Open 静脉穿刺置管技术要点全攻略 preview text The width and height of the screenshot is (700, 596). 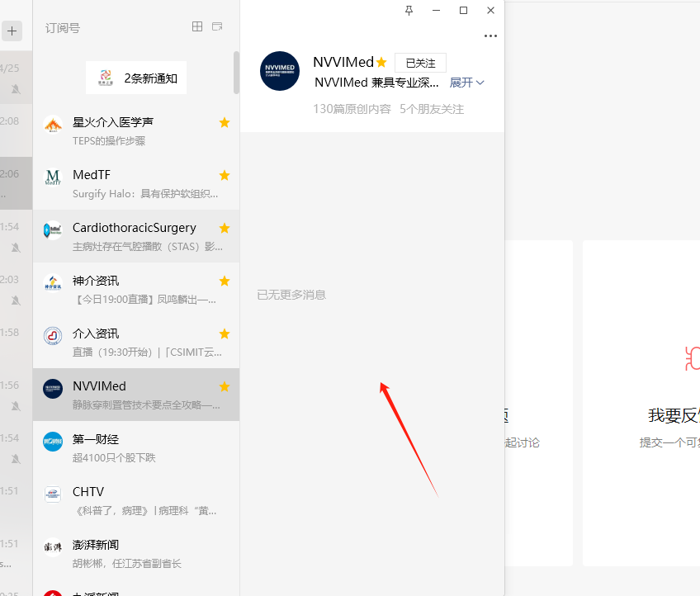146,405
